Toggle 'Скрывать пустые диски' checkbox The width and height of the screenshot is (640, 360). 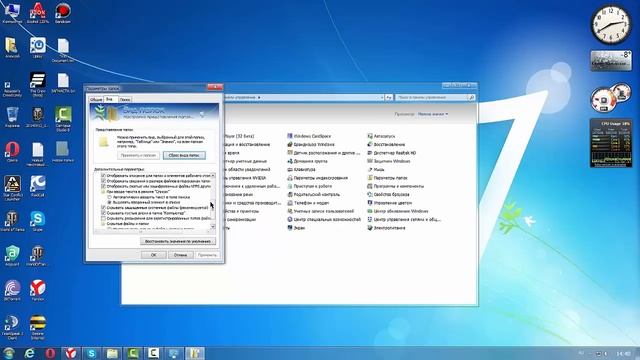coord(103,213)
